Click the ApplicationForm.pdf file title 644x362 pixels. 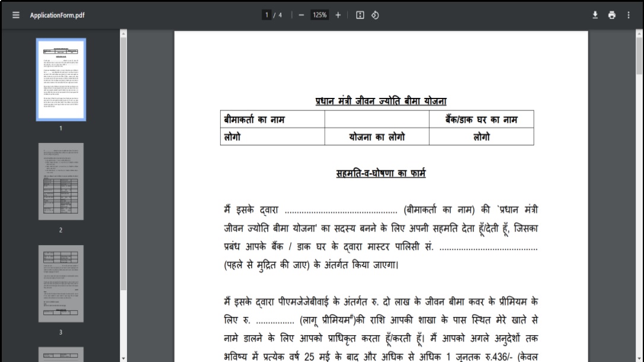point(57,15)
